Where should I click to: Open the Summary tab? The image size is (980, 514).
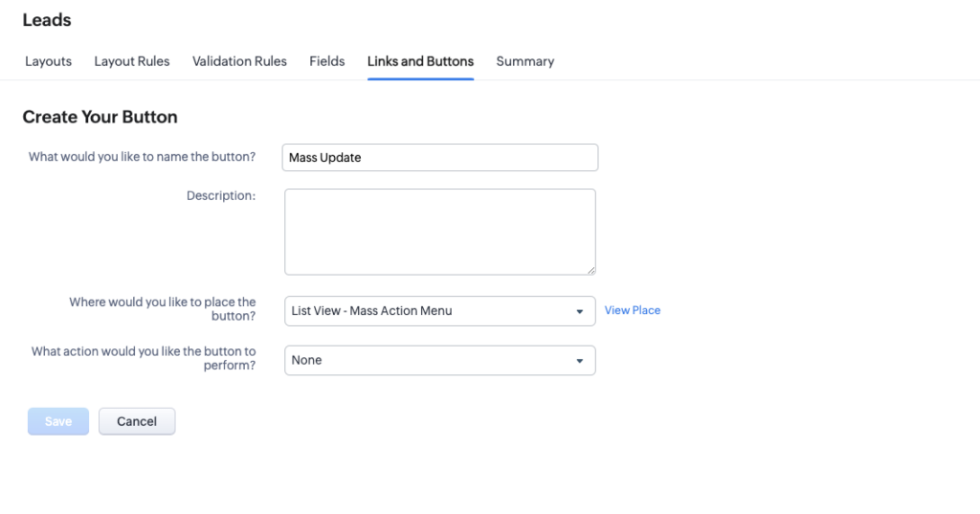524,61
